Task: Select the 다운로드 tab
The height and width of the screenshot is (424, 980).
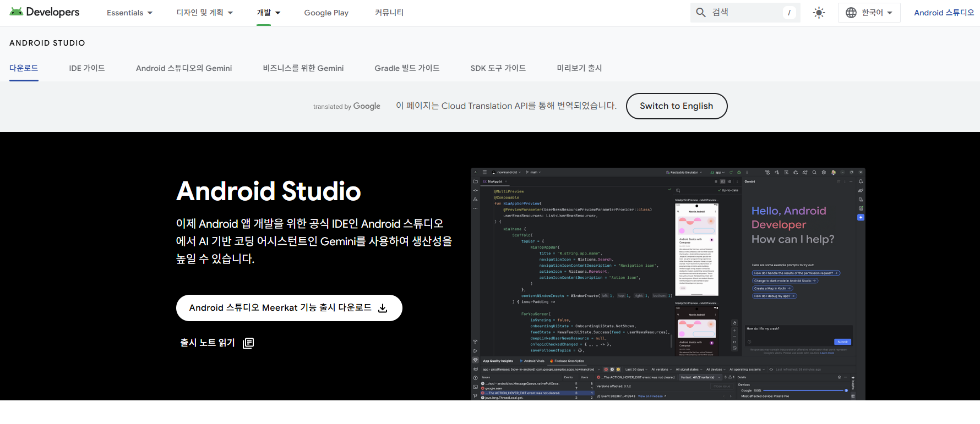Action: [x=24, y=68]
